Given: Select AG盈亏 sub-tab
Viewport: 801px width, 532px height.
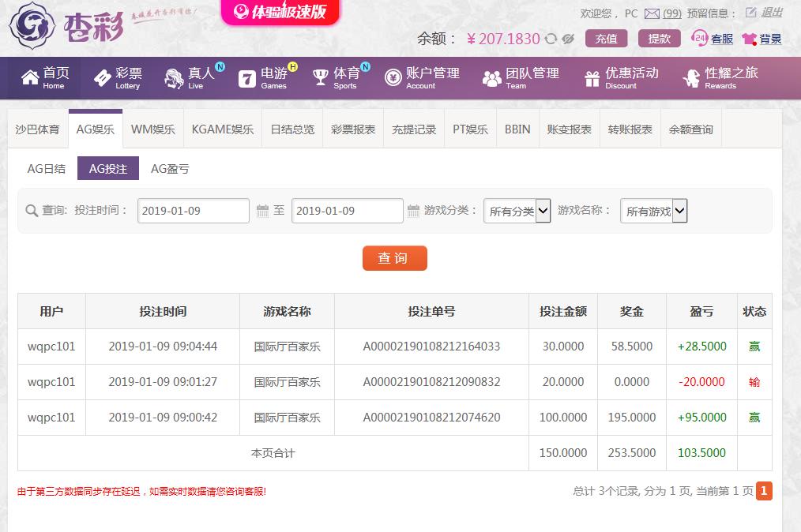Looking at the screenshot, I should point(170,168).
